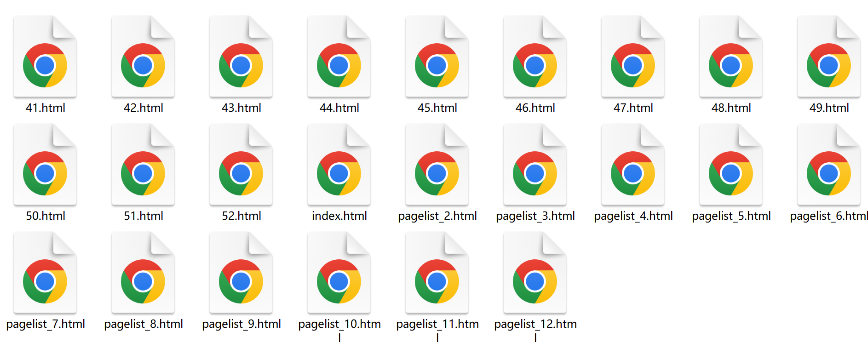Image resolution: width=868 pixels, height=360 pixels.
Task: Select the index.html file icon
Action: 339,165
